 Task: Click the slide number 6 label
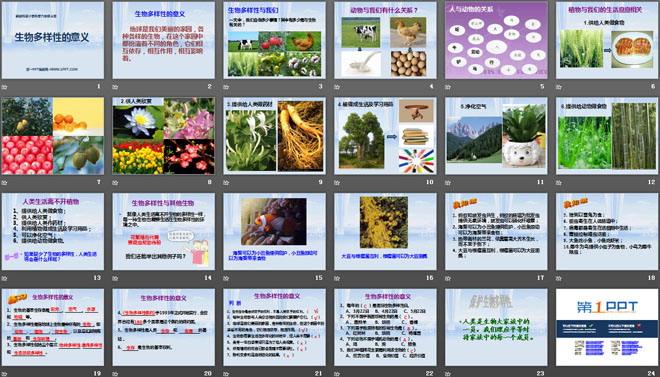653,86
